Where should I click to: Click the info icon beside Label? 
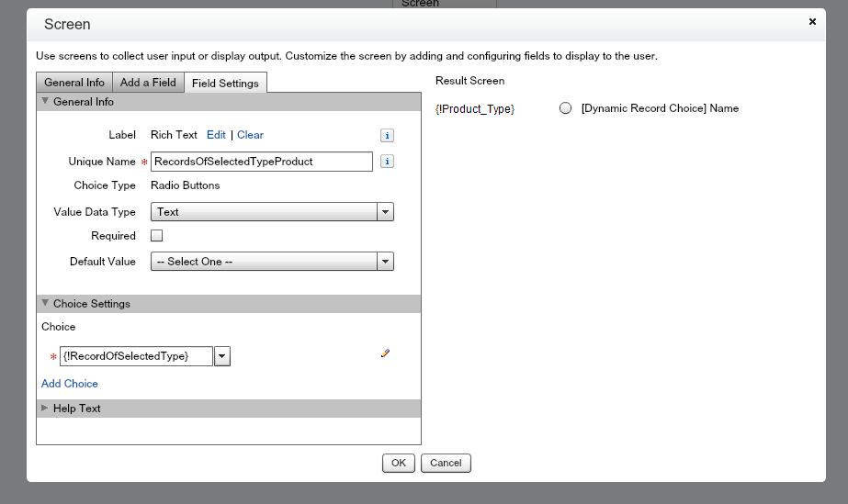point(387,135)
